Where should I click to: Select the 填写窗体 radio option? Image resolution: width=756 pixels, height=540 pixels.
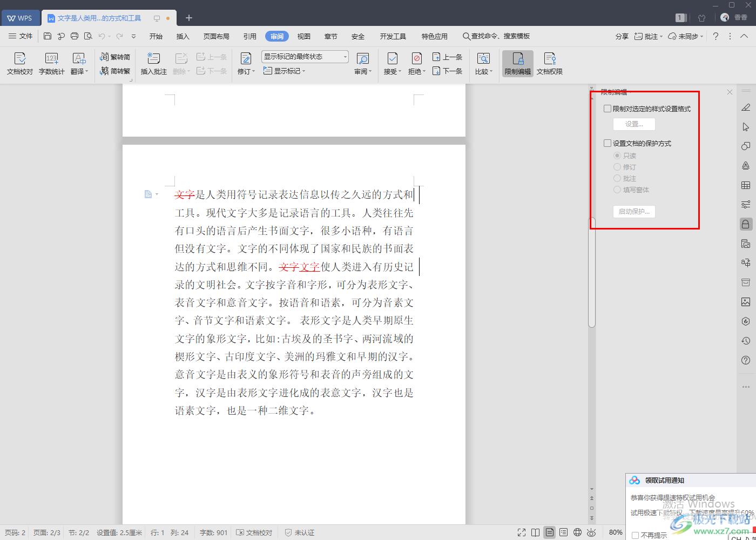[617, 190]
